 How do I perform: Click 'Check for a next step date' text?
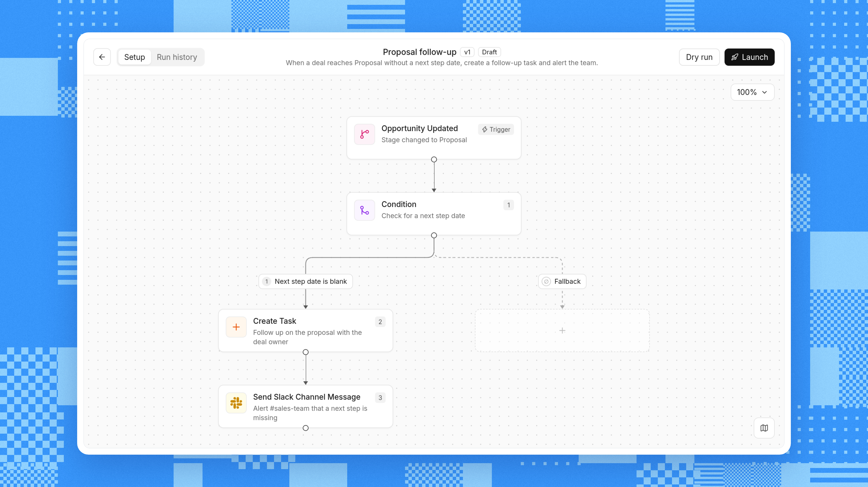pyautogui.click(x=423, y=216)
